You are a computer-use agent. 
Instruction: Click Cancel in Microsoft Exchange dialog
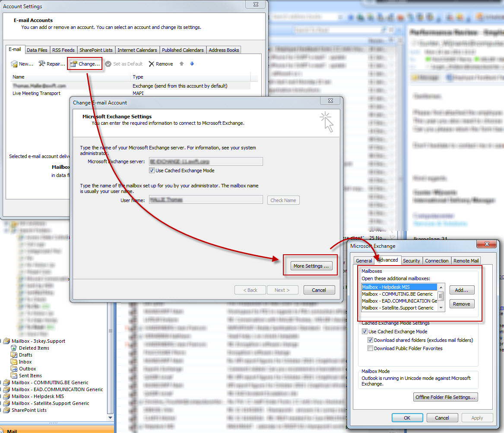pyautogui.click(x=442, y=417)
